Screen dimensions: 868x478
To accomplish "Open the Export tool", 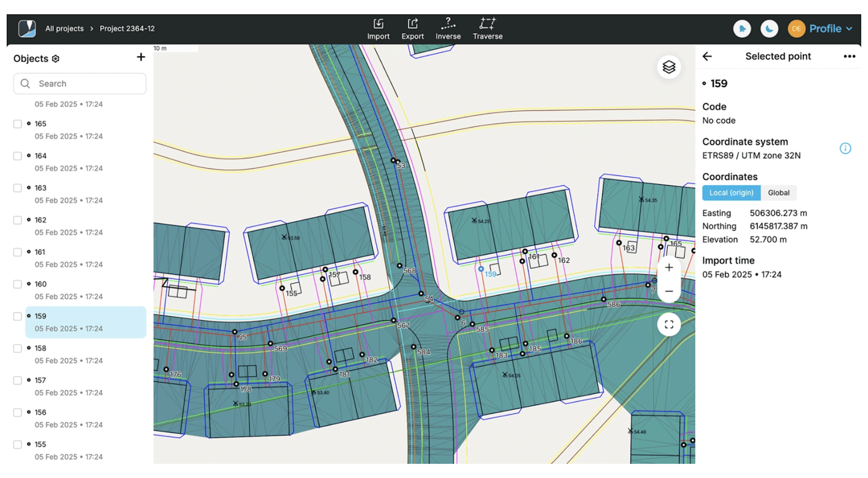I will [412, 29].
